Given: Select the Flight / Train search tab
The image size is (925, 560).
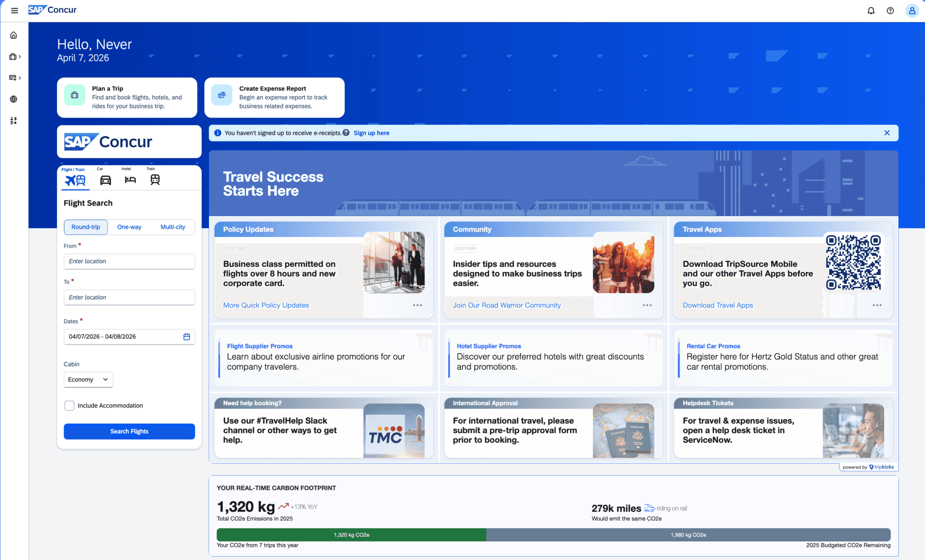Looking at the screenshot, I should tap(75, 177).
